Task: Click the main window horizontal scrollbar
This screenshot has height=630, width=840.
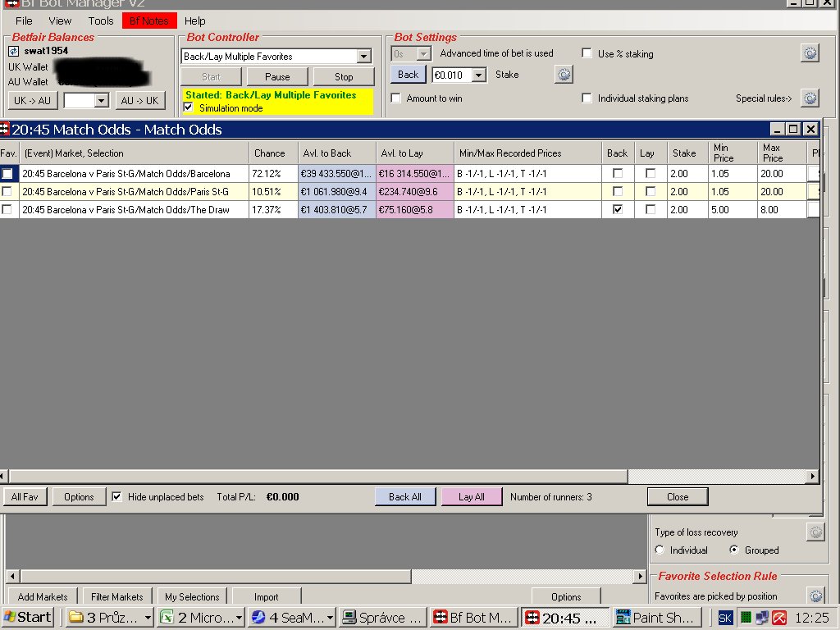Action: (x=216, y=576)
